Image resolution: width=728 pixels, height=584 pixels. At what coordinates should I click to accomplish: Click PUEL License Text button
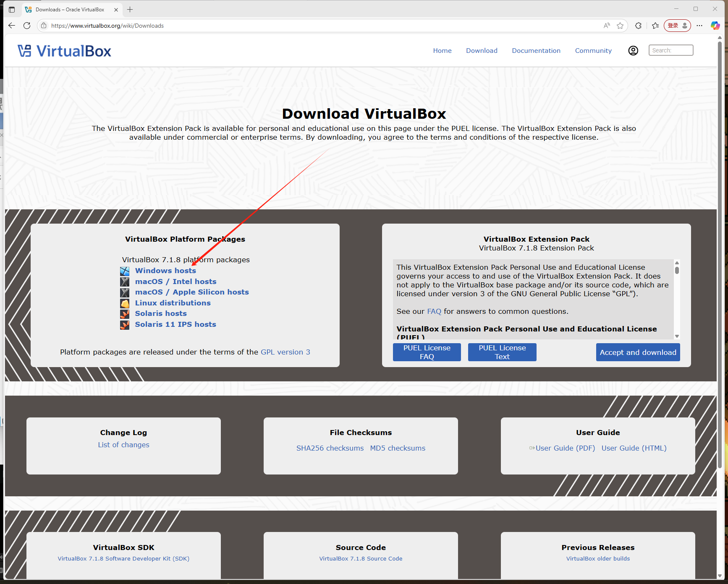pos(502,352)
